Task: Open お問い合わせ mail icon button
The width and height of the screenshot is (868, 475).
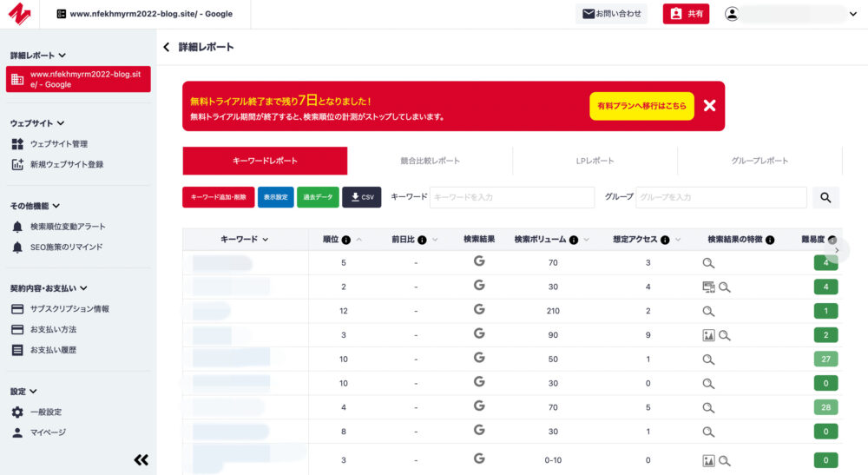Action: click(x=611, y=14)
